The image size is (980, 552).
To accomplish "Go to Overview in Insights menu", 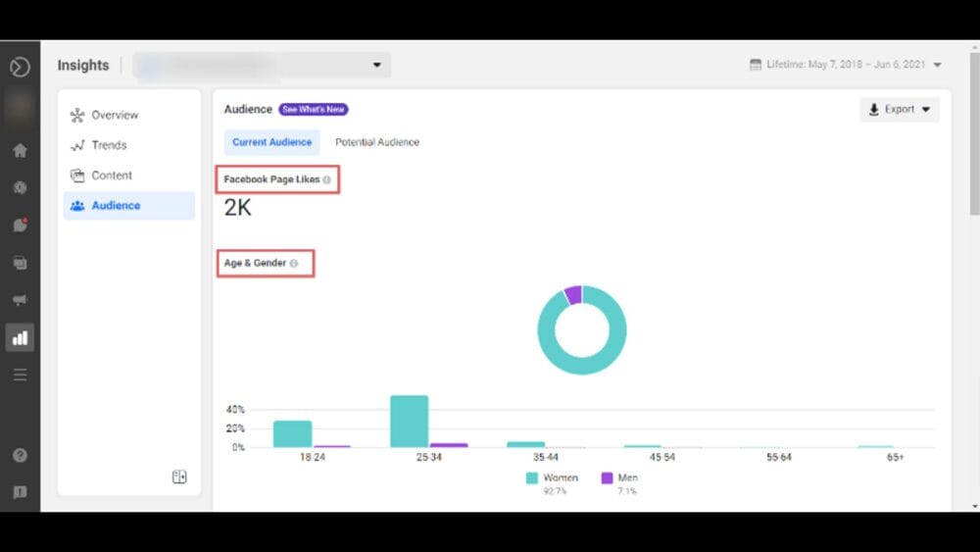I will (115, 115).
